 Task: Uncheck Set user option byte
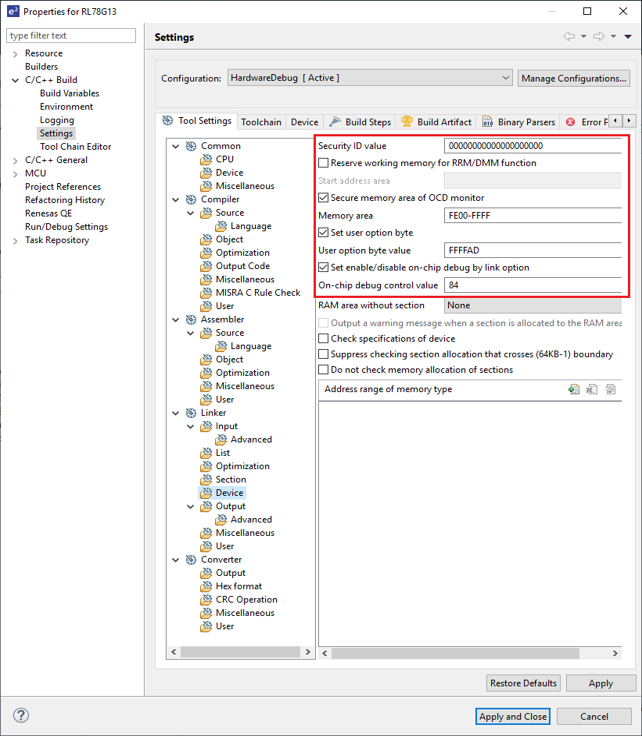323,232
